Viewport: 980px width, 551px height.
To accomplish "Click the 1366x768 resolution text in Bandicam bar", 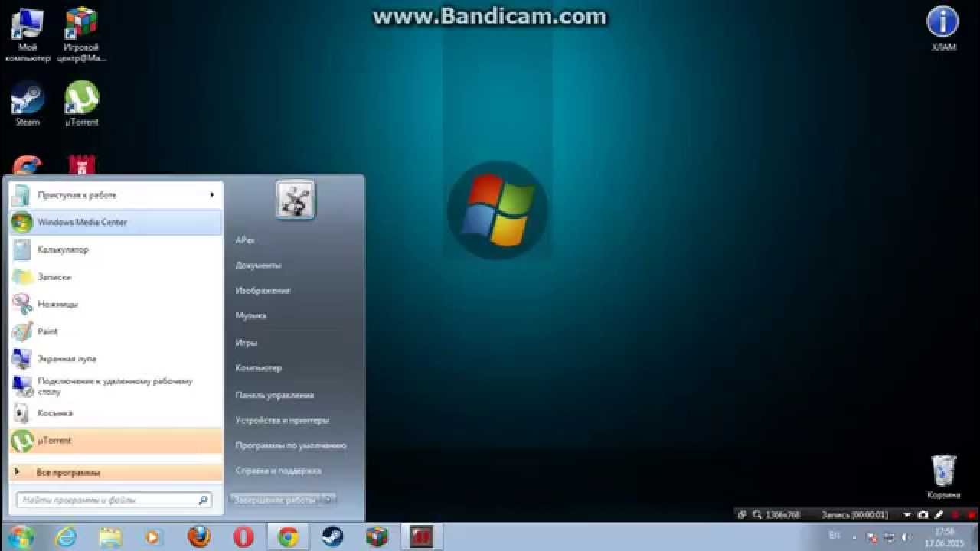I will pyautogui.click(x=782, y=515).
